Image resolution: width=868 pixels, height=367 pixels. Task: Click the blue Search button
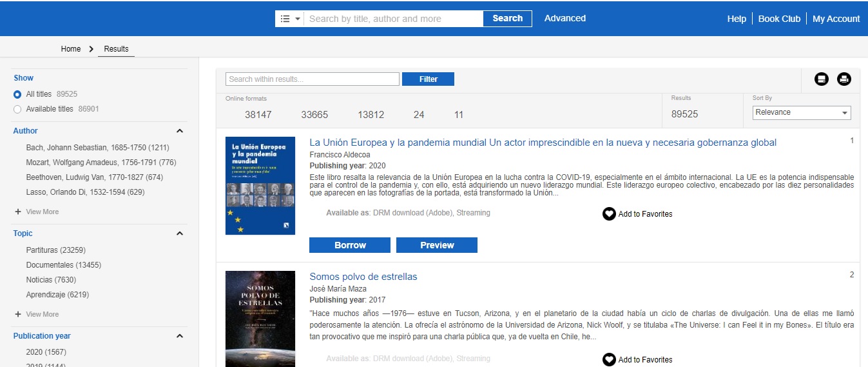point(508,19)
